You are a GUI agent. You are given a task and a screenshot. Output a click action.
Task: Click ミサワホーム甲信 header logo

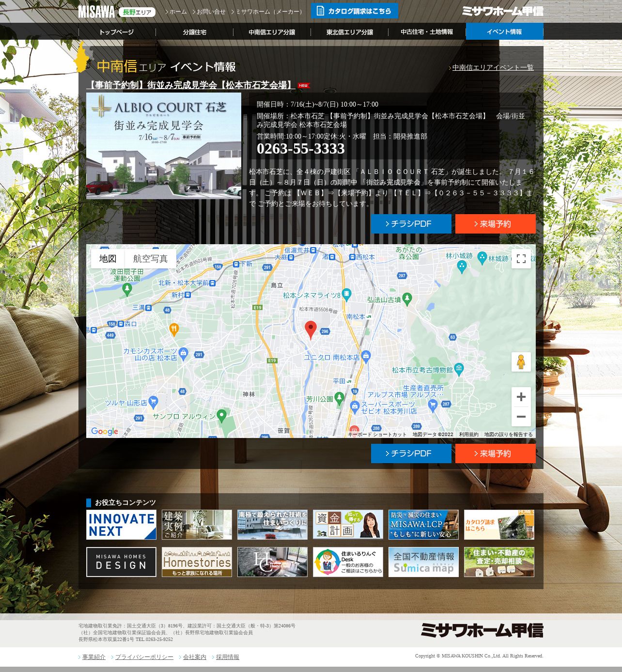(503, 11)
